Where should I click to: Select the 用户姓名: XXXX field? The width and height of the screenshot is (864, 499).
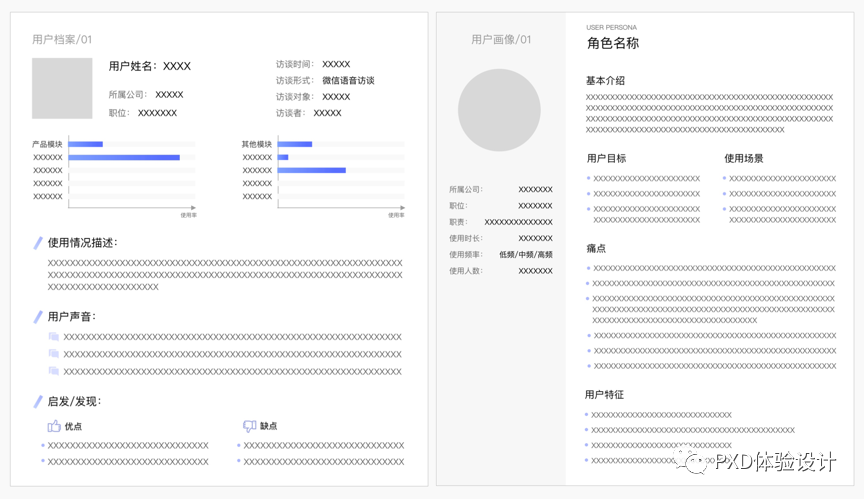click(x=149, y=66)
